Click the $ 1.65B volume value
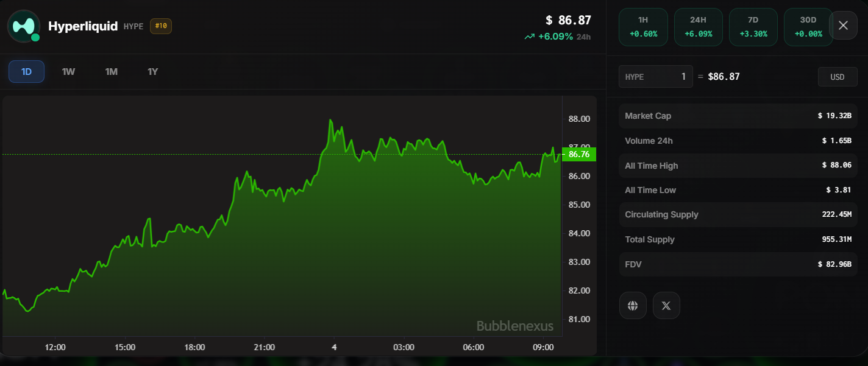Screen dimensions: 868x366 tap(837, 141)
